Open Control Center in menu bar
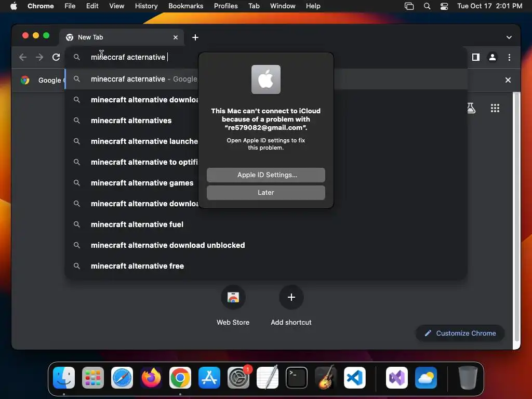Screen dimensions: 532x399 coord(444,6)
